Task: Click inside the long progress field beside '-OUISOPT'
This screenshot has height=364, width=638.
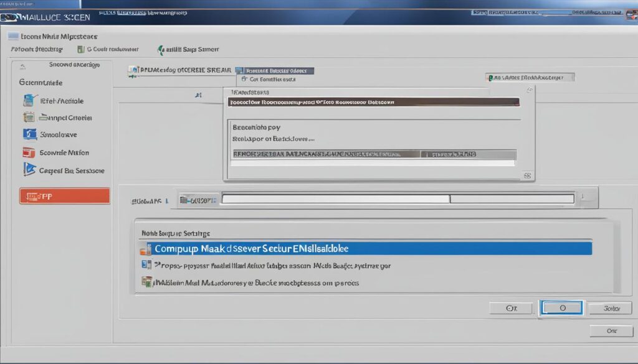Action: tap(398, 198)
